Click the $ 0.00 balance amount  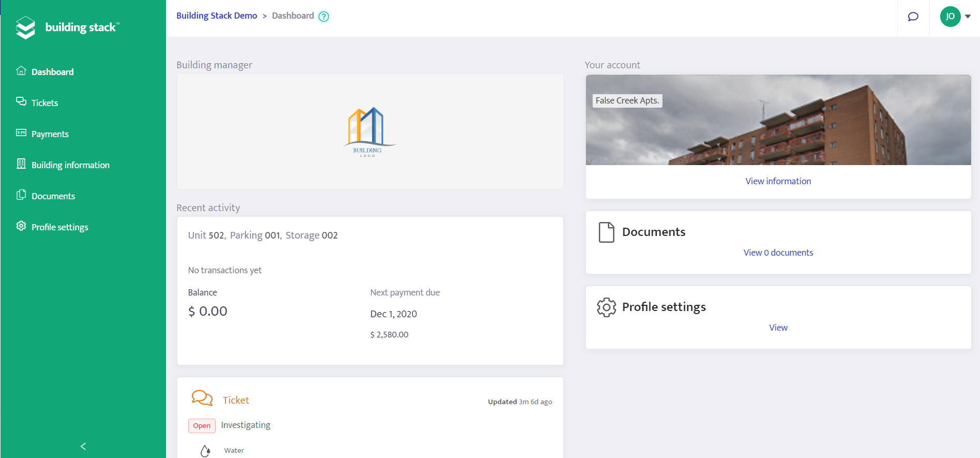point(208,311)
